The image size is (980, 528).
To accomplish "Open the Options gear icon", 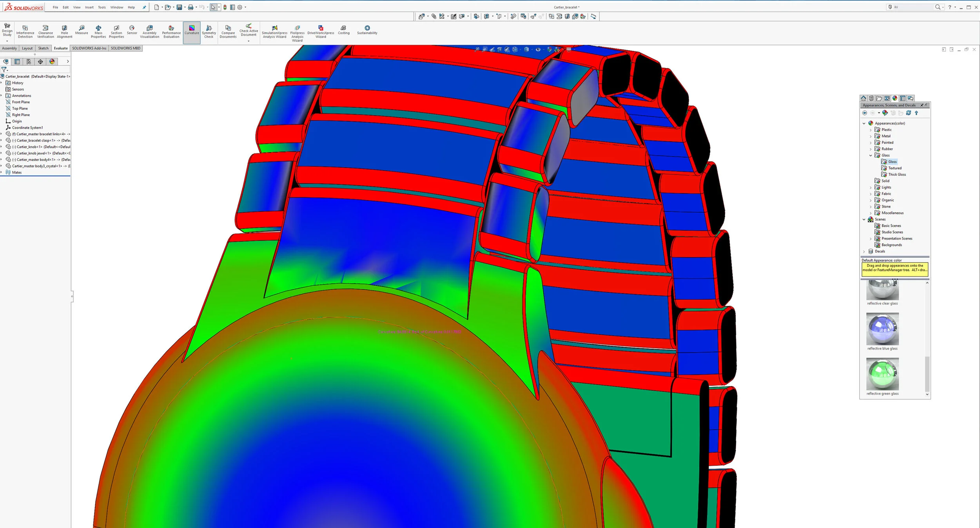I will click(240, 7).
